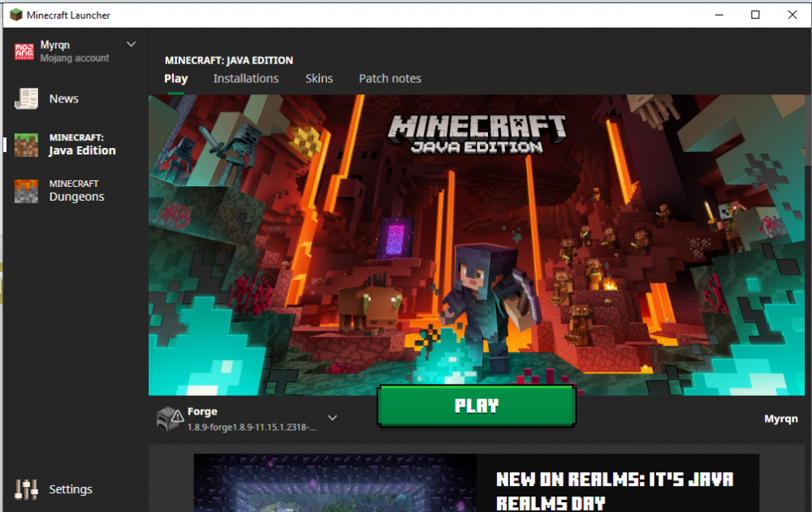
Task: Expand the Forge installation selector chevron
Action: coord(332,418)
